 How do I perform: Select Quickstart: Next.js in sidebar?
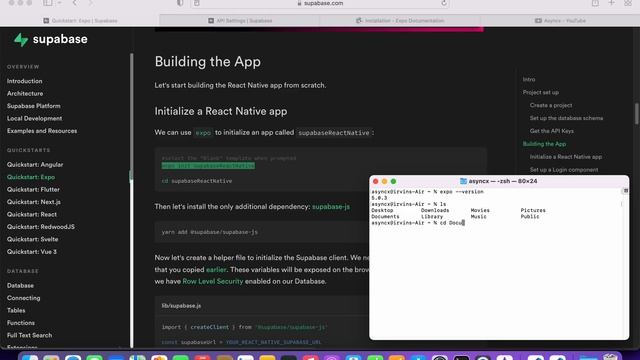point(33,202)
